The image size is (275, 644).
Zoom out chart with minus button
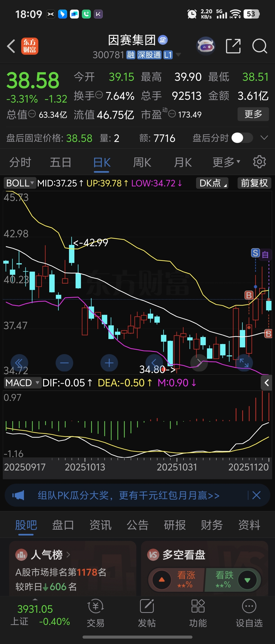[x=64, y=363]
